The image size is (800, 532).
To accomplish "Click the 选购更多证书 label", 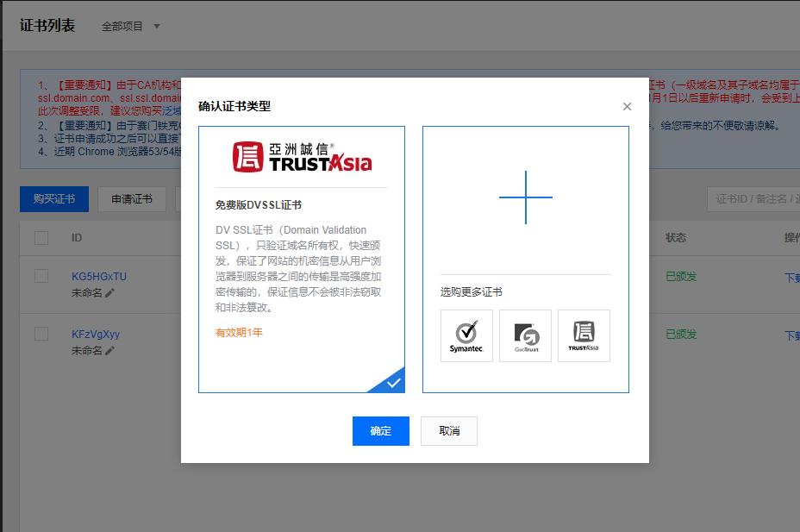I will (472, 291).
